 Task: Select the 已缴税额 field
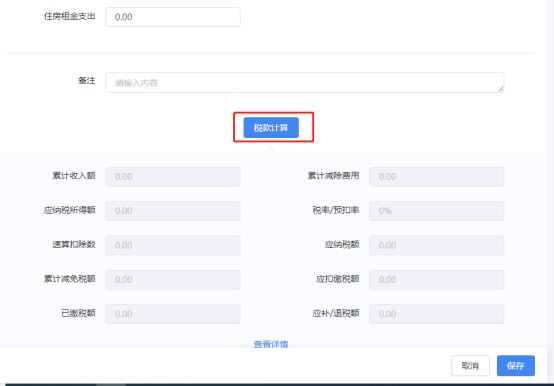point(173,314)
